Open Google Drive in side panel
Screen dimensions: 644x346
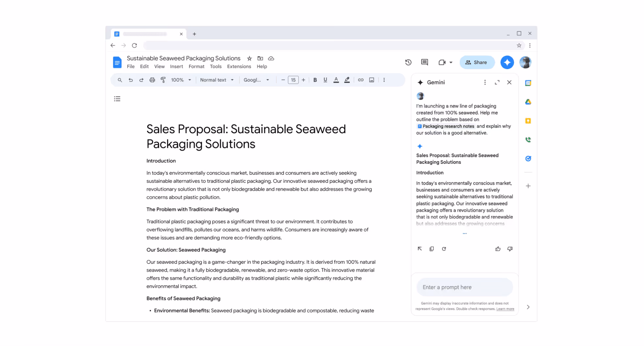point(528,102)
